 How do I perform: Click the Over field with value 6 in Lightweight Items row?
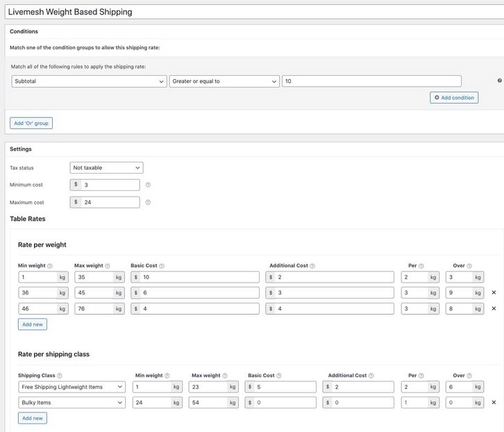coord(465,387)
